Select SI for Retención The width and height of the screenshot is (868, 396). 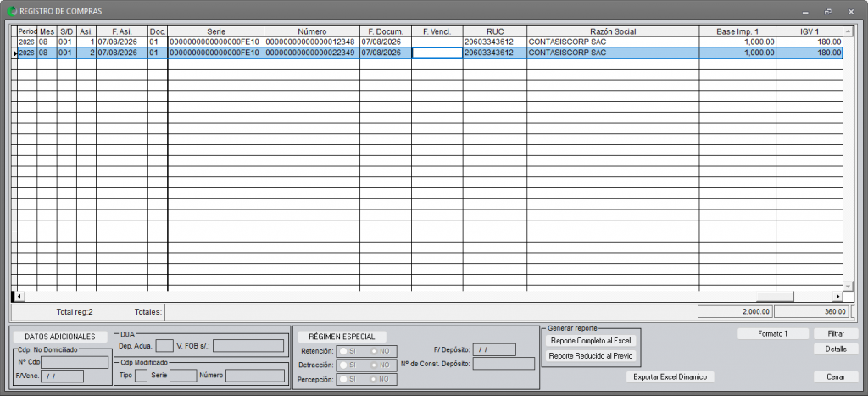pyautogui.click(x=343, y=351)
